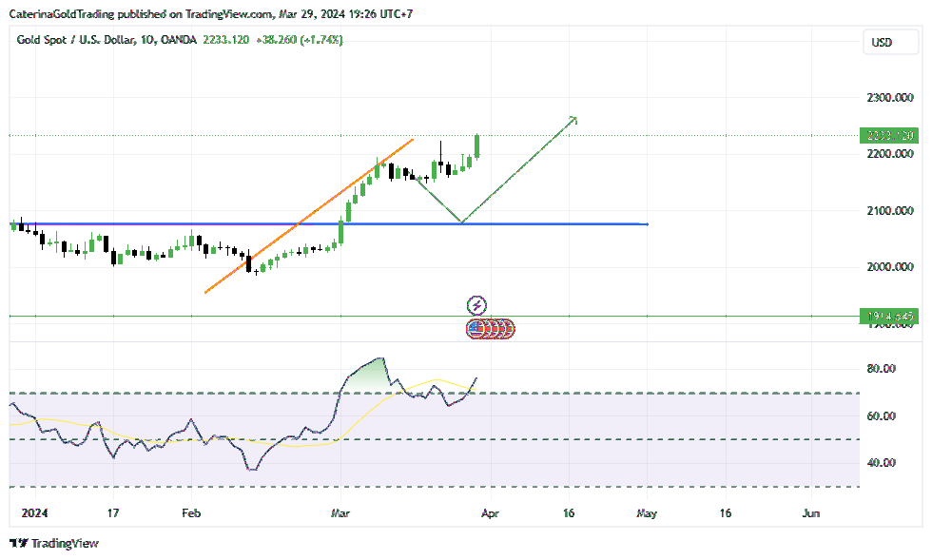
Task: Click the Feb date axis label
Action: coord(191,513)
